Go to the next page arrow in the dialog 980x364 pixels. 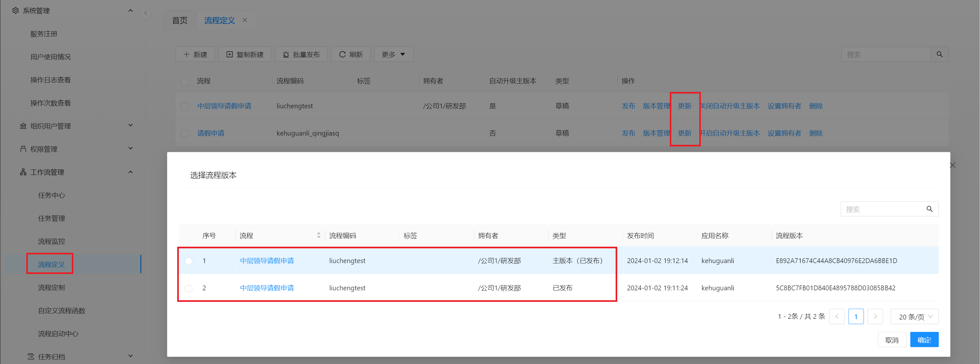click(x=875, y=317)
